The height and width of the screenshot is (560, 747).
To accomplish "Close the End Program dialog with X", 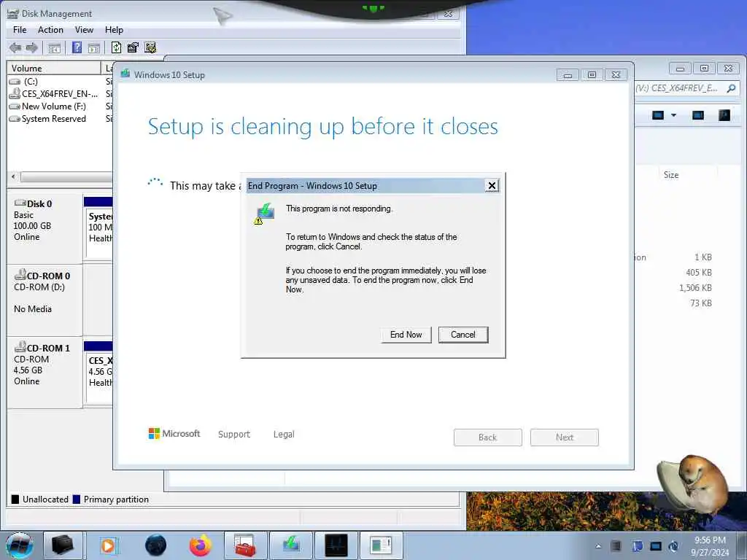I will point(492,186).
